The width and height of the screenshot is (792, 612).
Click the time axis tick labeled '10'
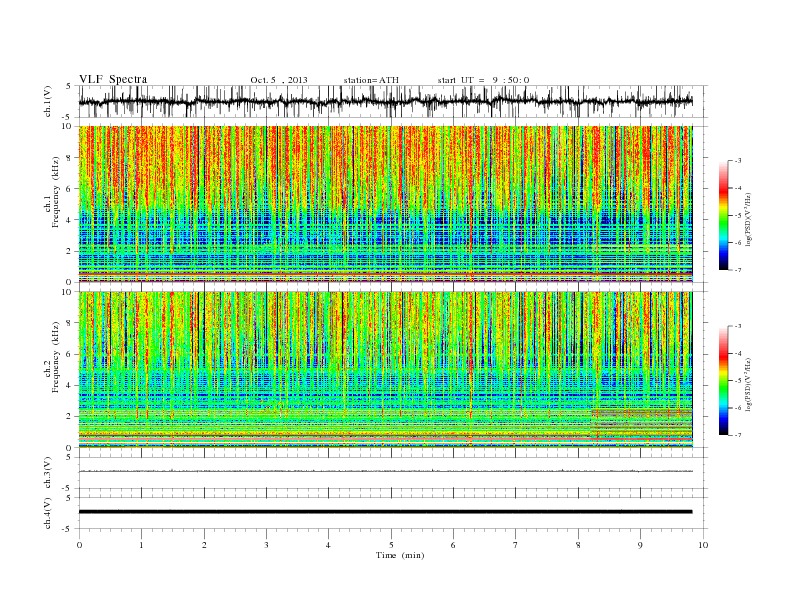[703, 545]
